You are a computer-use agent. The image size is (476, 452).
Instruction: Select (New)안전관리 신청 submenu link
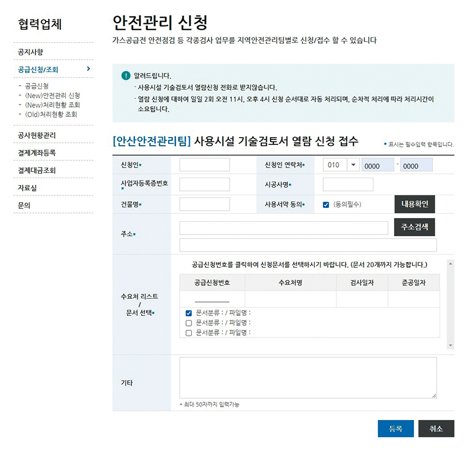coord(52,96)
